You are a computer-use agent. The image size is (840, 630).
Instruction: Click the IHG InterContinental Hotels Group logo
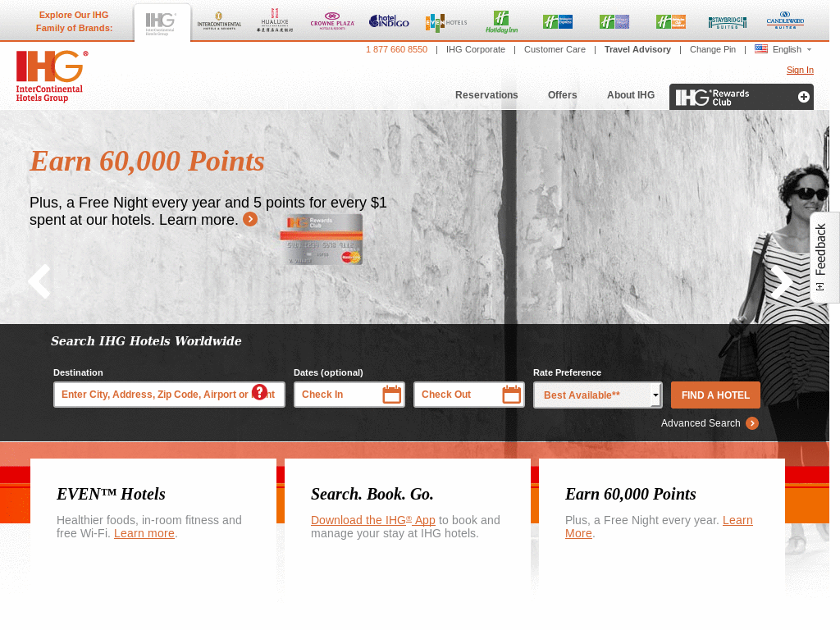click(x=52, y=76)
